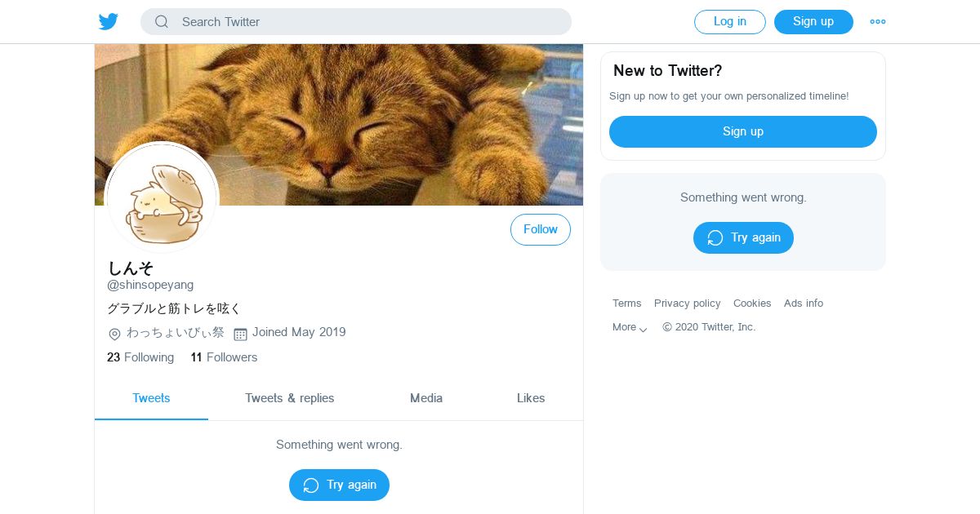Open the Media tab
980x514 pixels.
(x=426, y=398)
